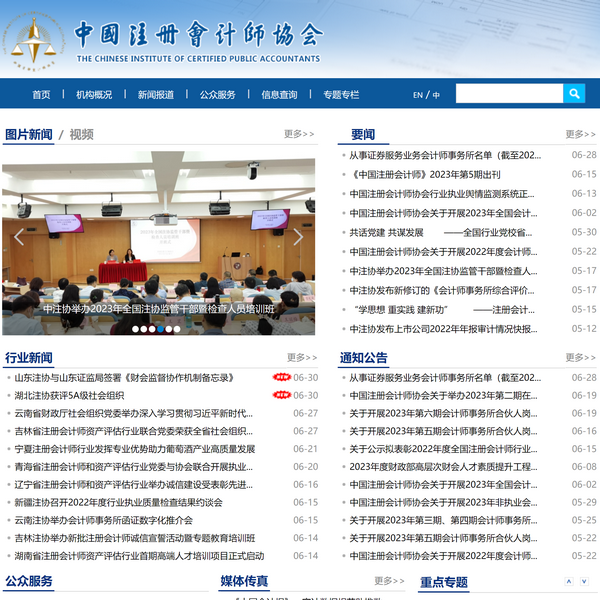
Task: Switch to the 视频 tab
Action: (x=82, y=134)
